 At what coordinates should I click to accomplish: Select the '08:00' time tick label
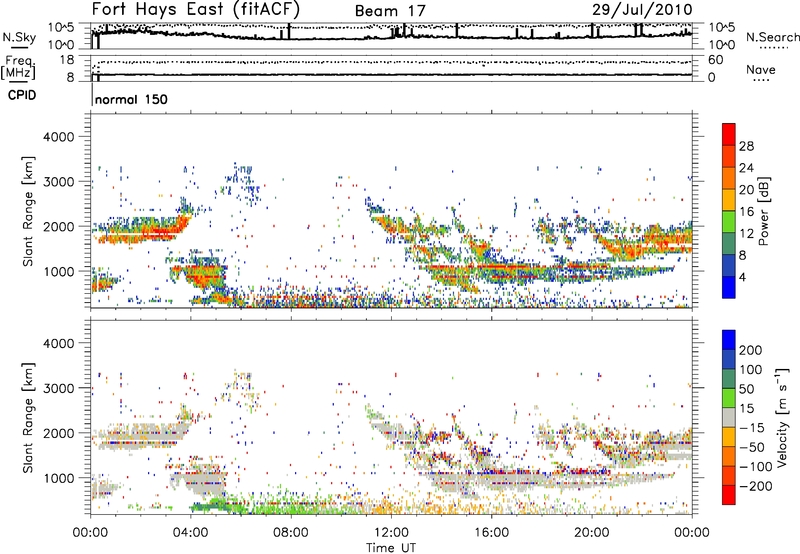pos(291,533)
